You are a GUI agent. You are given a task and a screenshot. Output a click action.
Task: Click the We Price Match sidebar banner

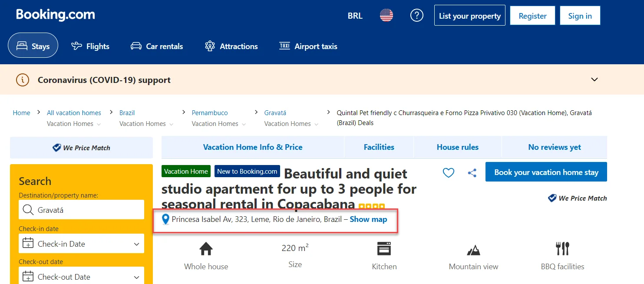[81, 148]
